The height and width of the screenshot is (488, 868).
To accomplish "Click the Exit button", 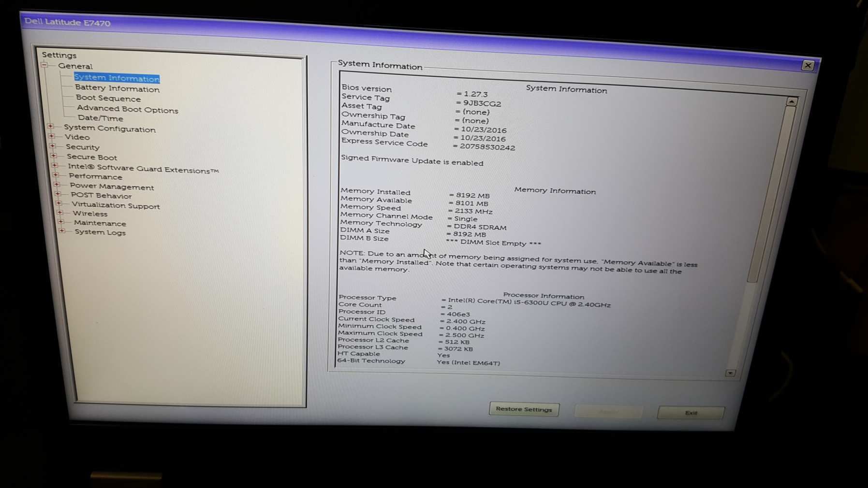I will click(x=691, y=413).
